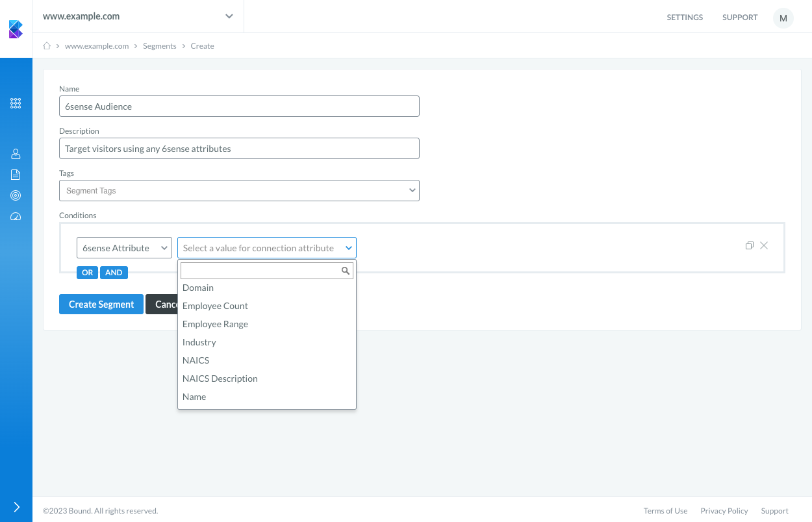
Task: Pick NAICS Description from attribute list
Action: [x=267, y=379]
